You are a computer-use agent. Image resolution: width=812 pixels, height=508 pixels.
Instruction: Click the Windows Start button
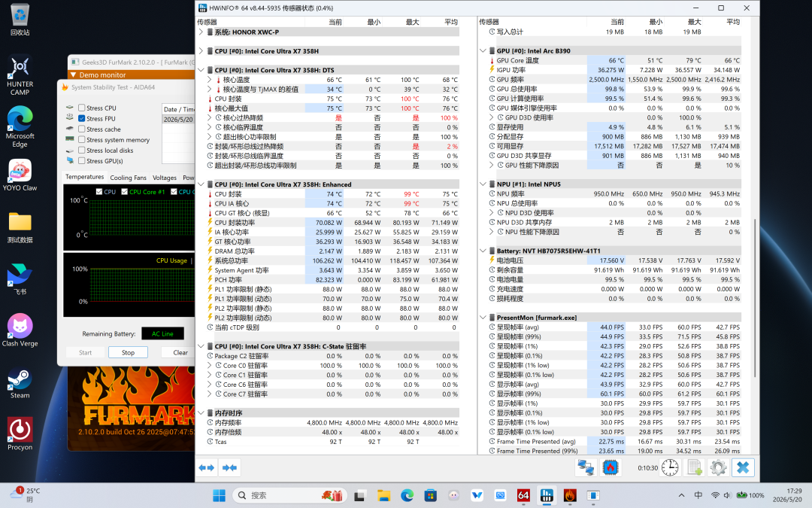(219, 495)
